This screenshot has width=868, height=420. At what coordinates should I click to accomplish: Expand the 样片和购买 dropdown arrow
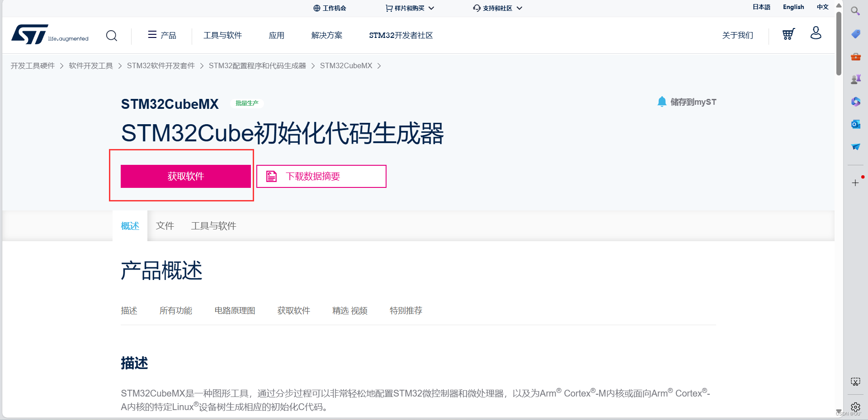tap(431, 8)
